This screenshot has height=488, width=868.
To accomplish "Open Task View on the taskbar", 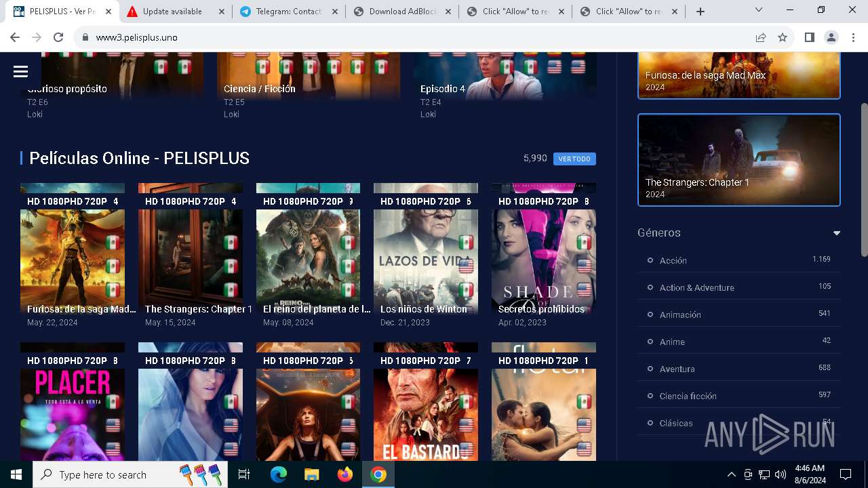I will click(244, 474).
